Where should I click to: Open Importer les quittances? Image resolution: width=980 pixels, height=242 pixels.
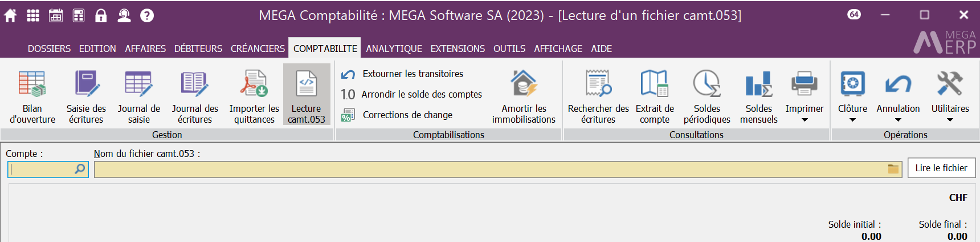254,95
